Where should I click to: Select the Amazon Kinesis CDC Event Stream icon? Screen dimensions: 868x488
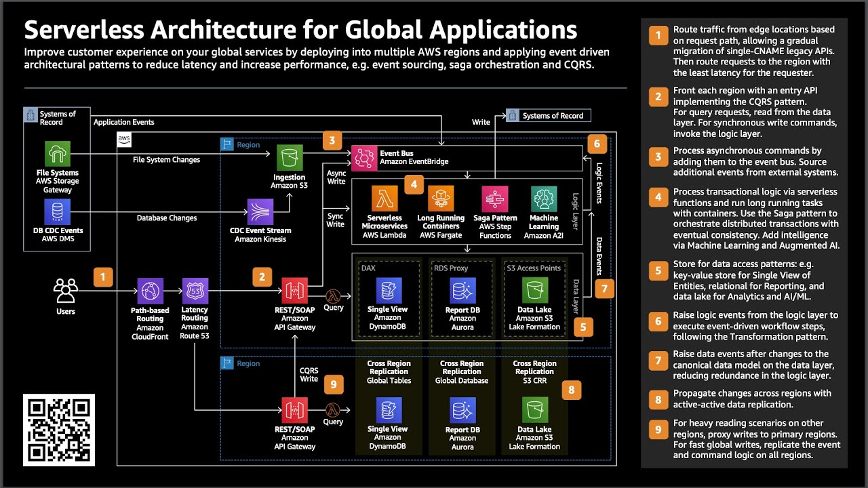click(x=260, y=212)
